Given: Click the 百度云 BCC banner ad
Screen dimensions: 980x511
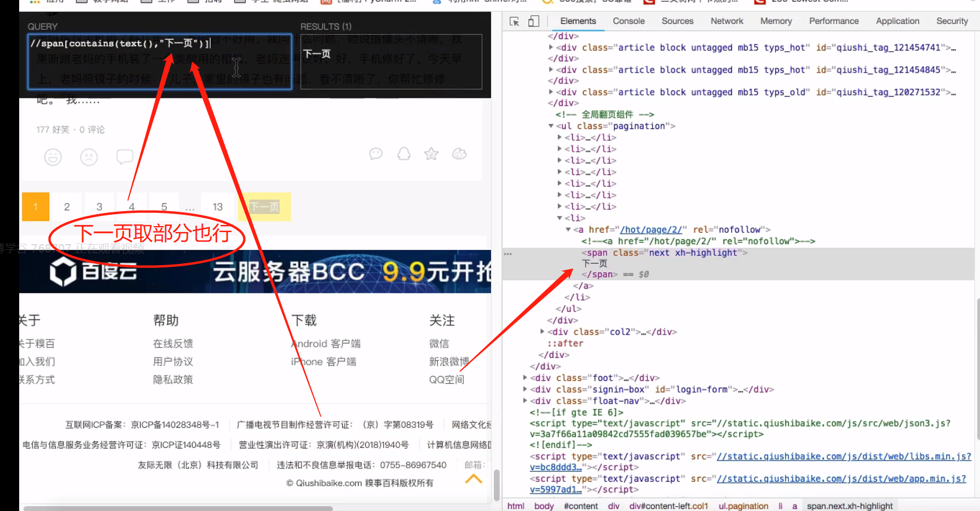Looking at the screenshot, I should point(255,272).
